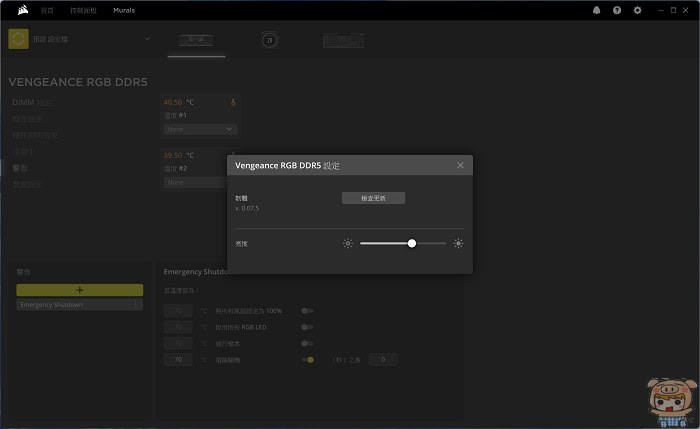This screenshot has width=700, height=429.
Task: Select the Vengeance RAM device thumbnail
Action: click(x=196, y=41)
